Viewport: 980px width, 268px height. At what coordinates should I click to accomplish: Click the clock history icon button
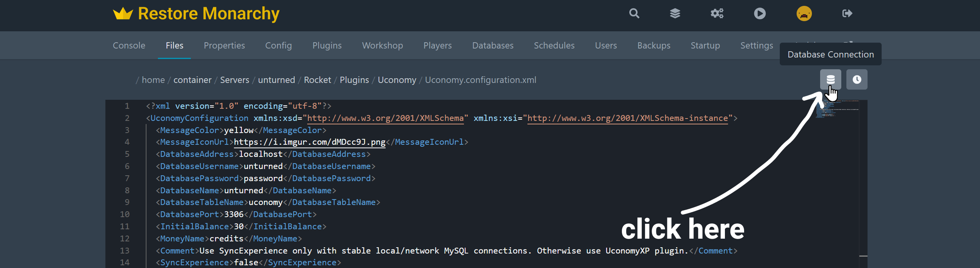pyautogui.click(x=857, y=79)
